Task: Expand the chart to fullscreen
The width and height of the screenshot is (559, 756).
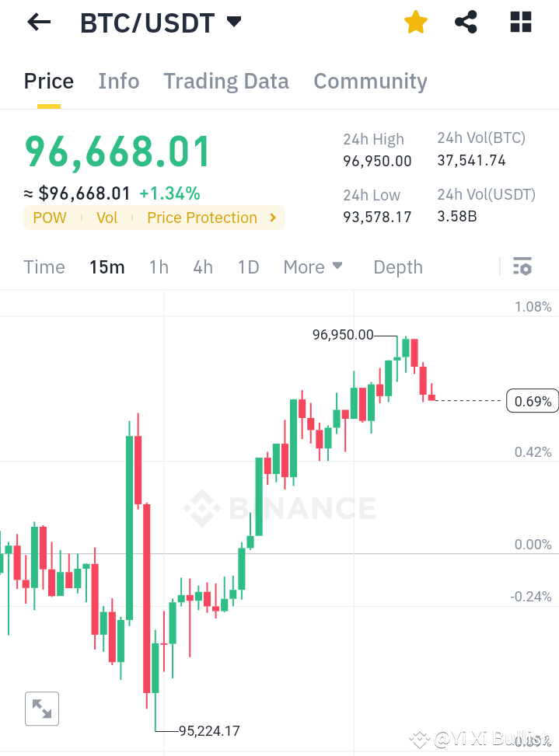Action: point(41,708)
